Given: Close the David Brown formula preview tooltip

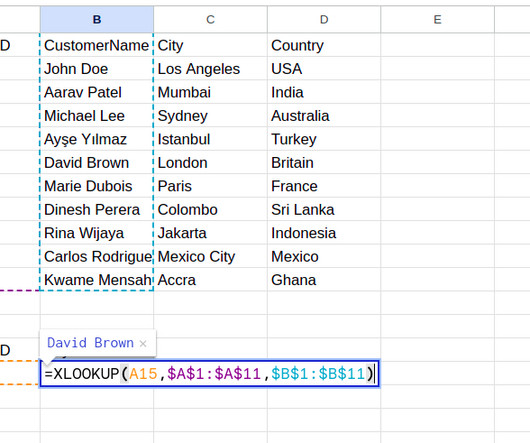Looking at the screenshot, I should (x=143, y=344).
